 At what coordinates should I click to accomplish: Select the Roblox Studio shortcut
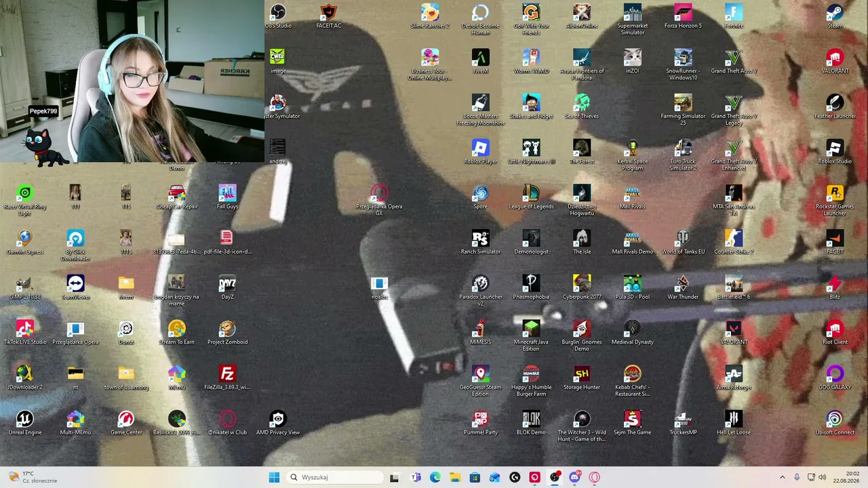pyautogui.click(x=835, y=152)
